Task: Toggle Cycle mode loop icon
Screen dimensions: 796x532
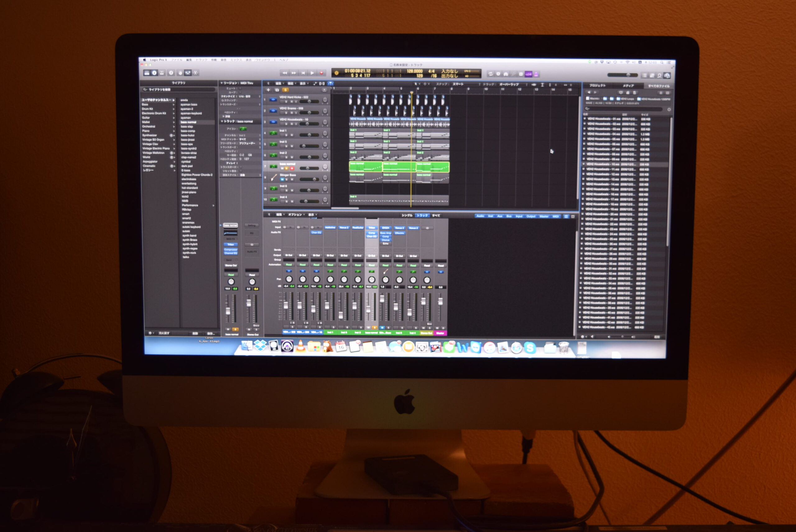Action: (490, 74)
